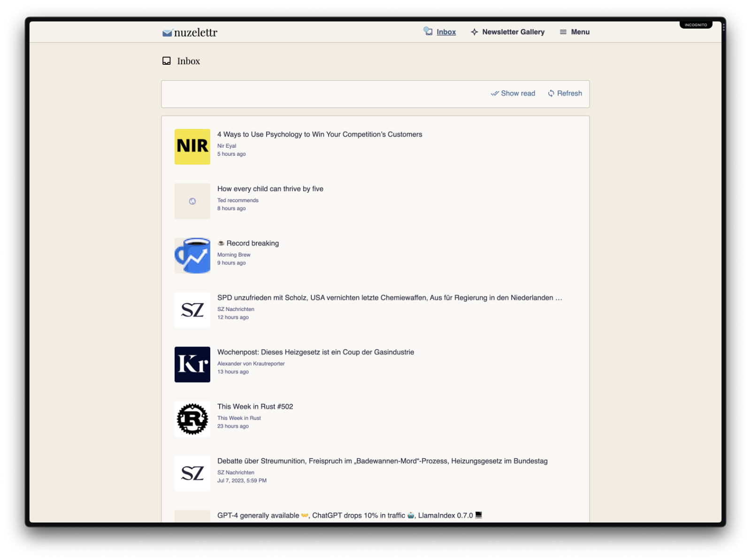Click the NIR yellow thumbnail
Screen dimensions: 751x560
tap(192, 146)
